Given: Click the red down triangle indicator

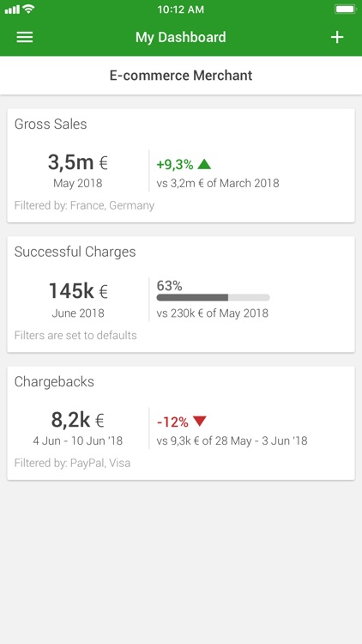Looking at the screenshot, I should (x=200, y=422).
